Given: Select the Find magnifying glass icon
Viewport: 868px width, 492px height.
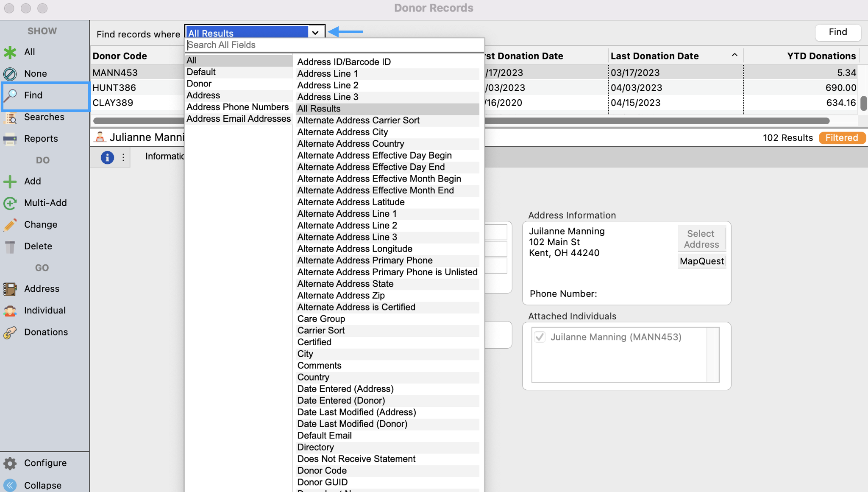Looking at the screenshot, I should 10,95.
